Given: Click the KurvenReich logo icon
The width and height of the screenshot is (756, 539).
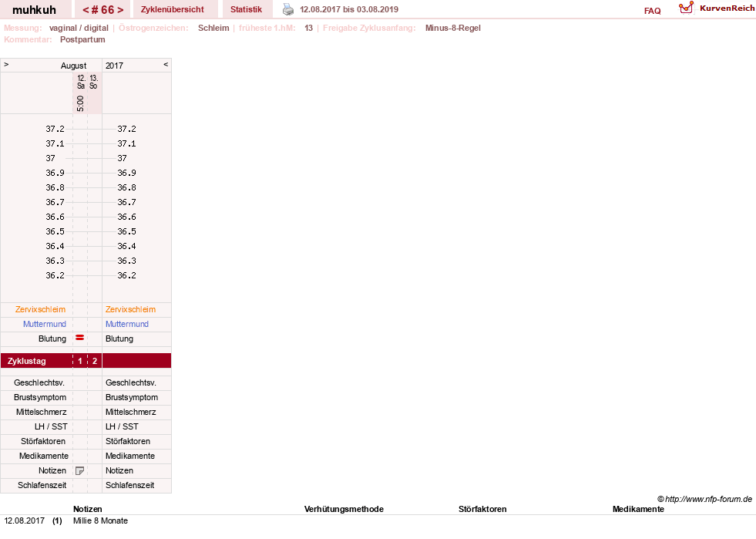Looking at the screenshot, I should pos(686,8).
